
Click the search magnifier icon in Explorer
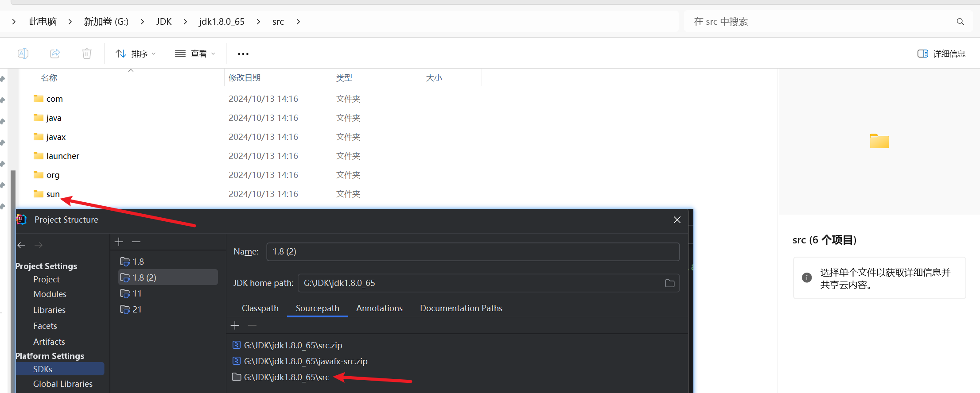coord(960,22)
